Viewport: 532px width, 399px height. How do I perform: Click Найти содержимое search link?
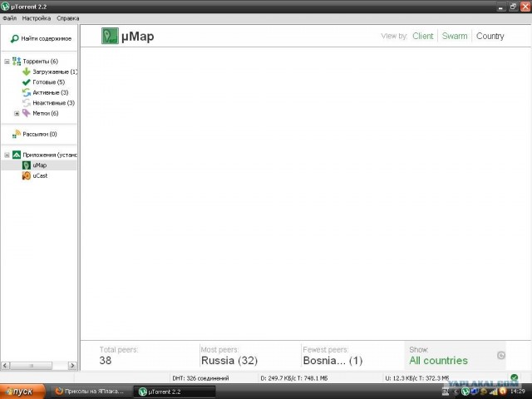[47, 39]
